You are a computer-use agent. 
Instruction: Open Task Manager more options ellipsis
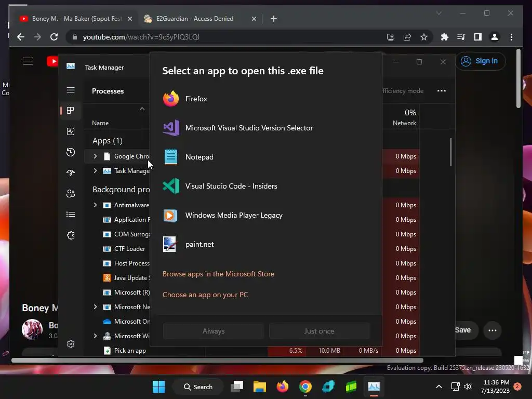click(x=442, y=90)
